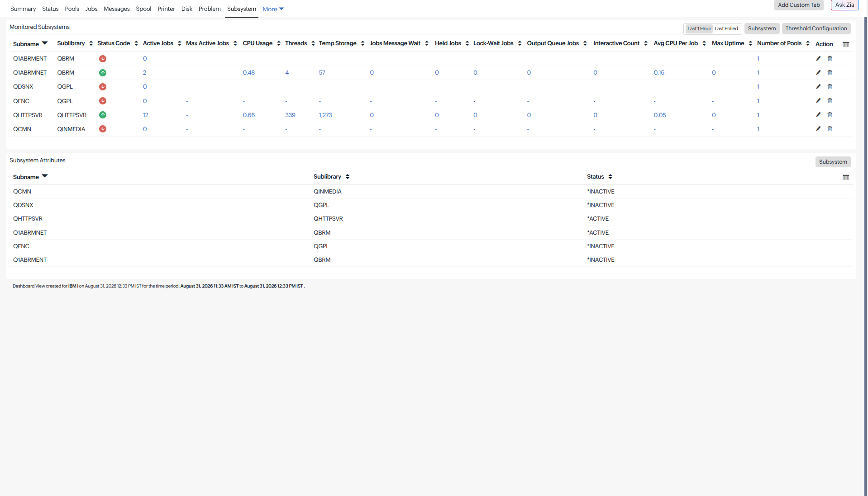Sort by CPU Usage column
The image size is (868, 496).
click(x=262, y=43)
